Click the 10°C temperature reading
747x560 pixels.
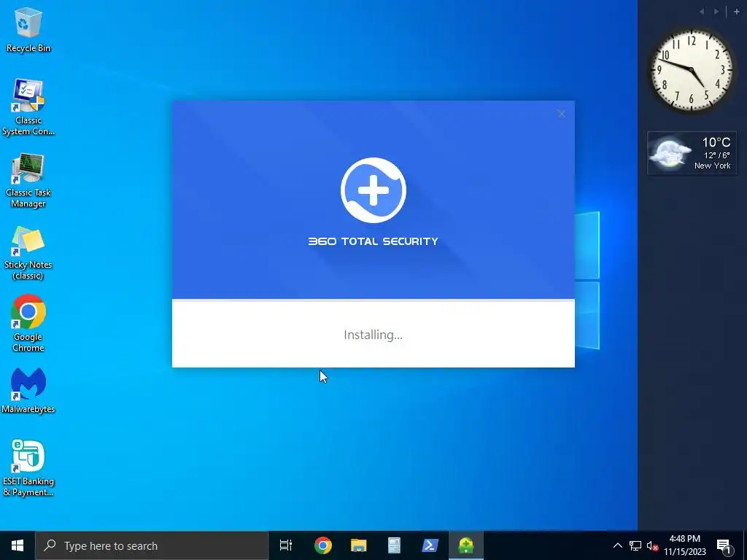pyautogui.click(x=716, y=142)
